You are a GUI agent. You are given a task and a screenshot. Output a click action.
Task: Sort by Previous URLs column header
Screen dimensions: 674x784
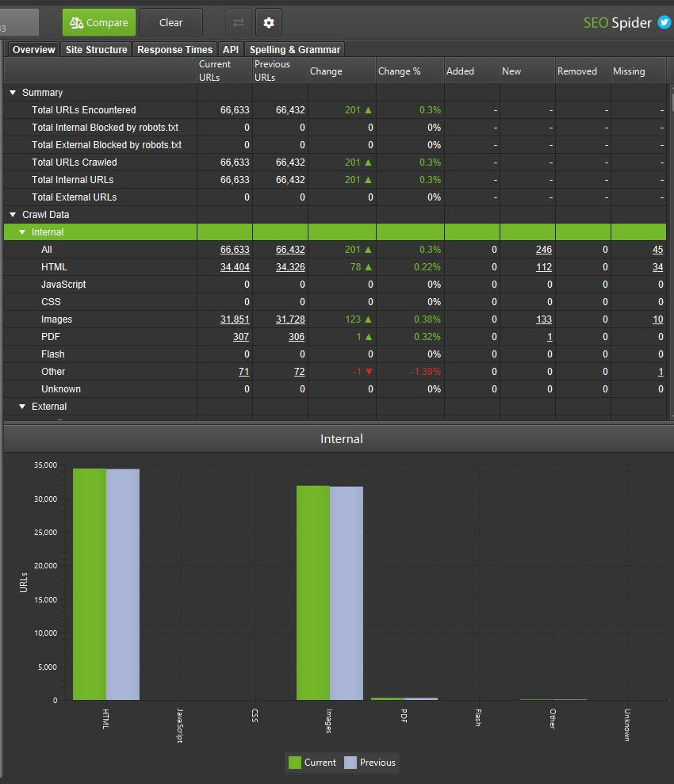coord(280,71)
